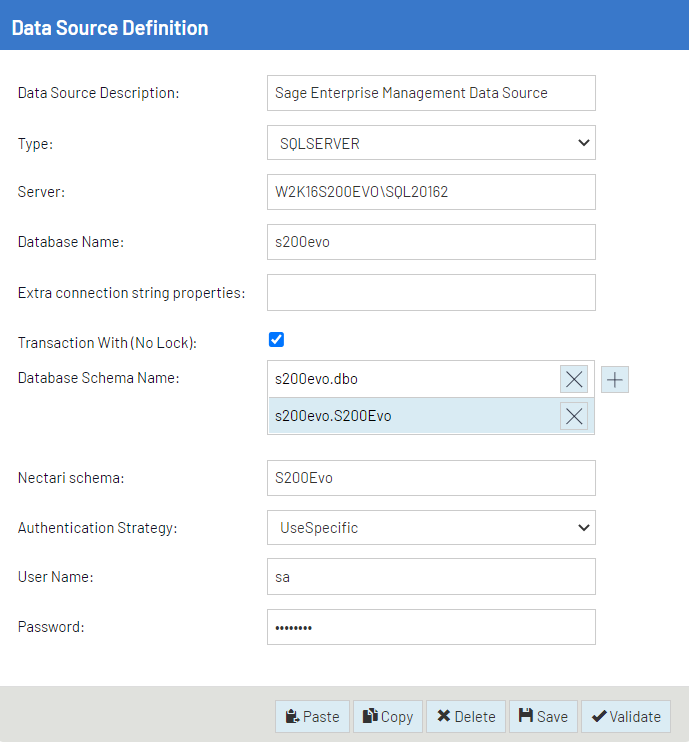
Task: Edit the Nectari schema field
Action: tap(431, 478)
